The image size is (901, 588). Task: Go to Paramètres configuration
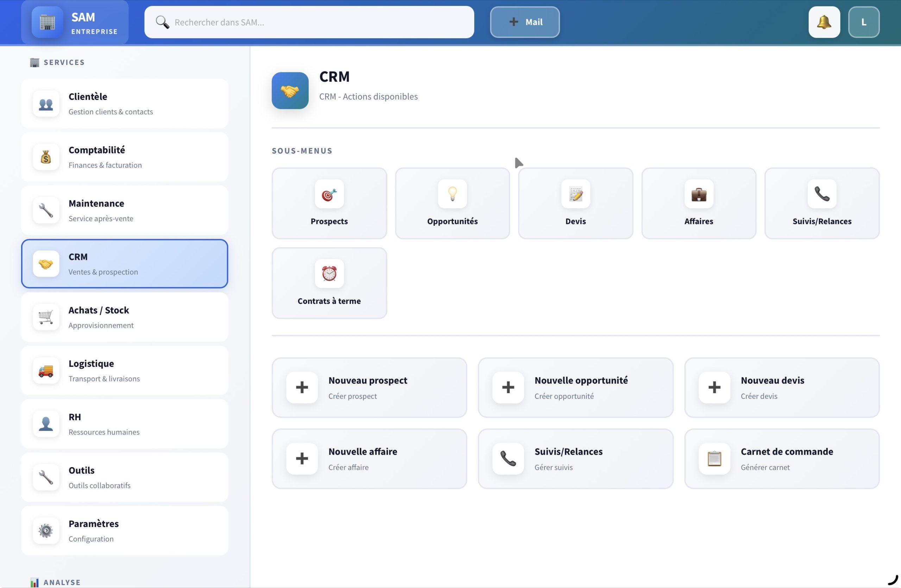pyautogui.click(x=125, y=530)
